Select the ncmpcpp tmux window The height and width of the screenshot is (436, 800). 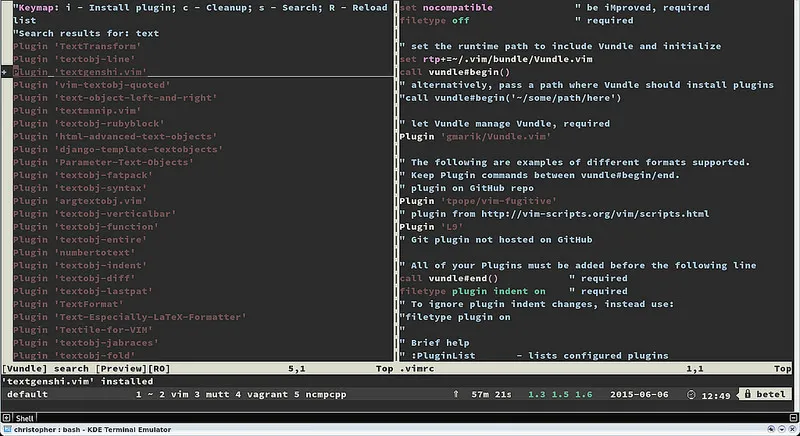point(299,395)
